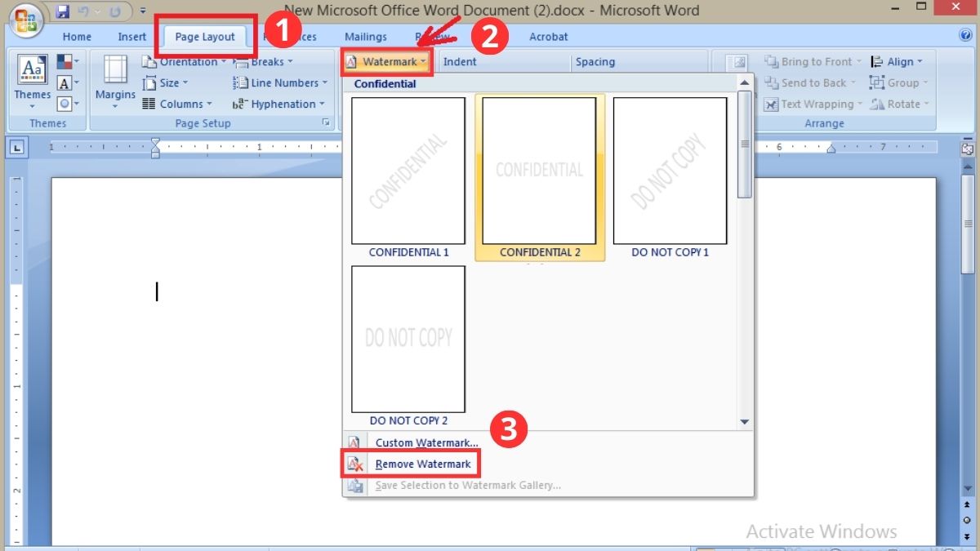Expand the Line Numbers dropdown

280,83
